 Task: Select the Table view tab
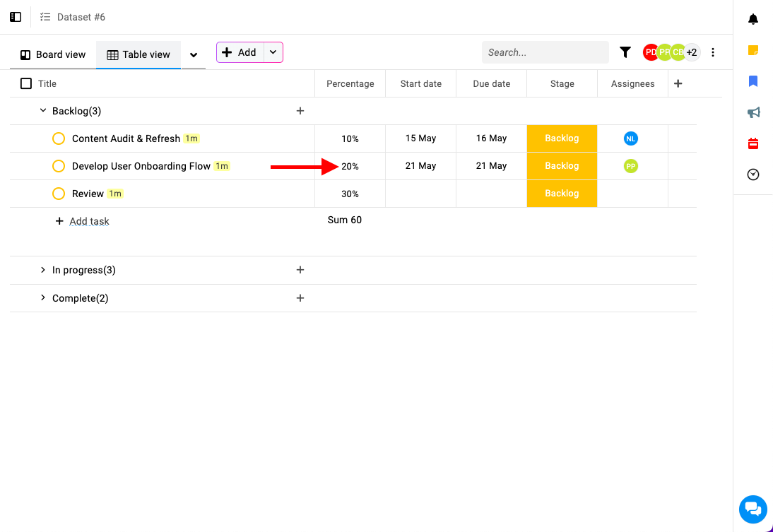click(138, 54)
